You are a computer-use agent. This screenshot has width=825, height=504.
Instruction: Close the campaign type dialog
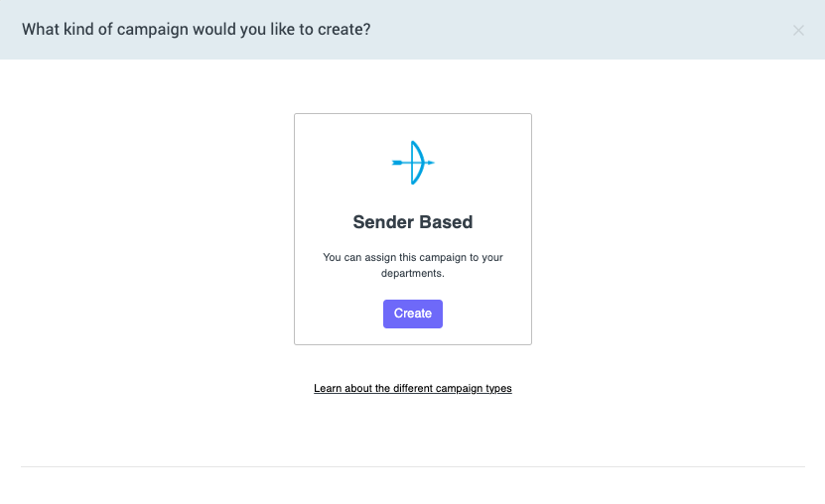click(x=798, y=30)
